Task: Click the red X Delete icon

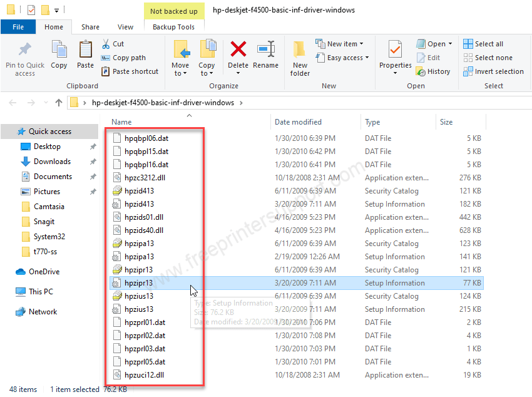Action: (x=238, y=49)
